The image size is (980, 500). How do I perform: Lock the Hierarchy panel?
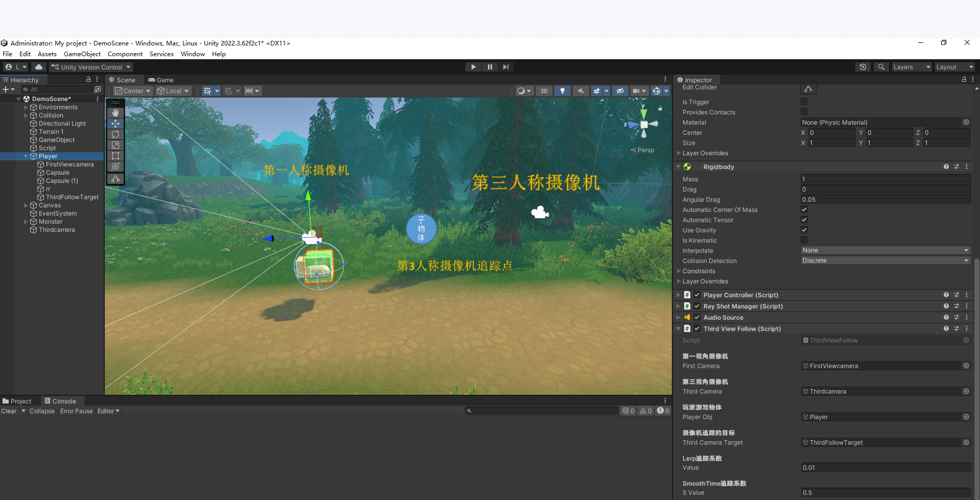(88, 80)
